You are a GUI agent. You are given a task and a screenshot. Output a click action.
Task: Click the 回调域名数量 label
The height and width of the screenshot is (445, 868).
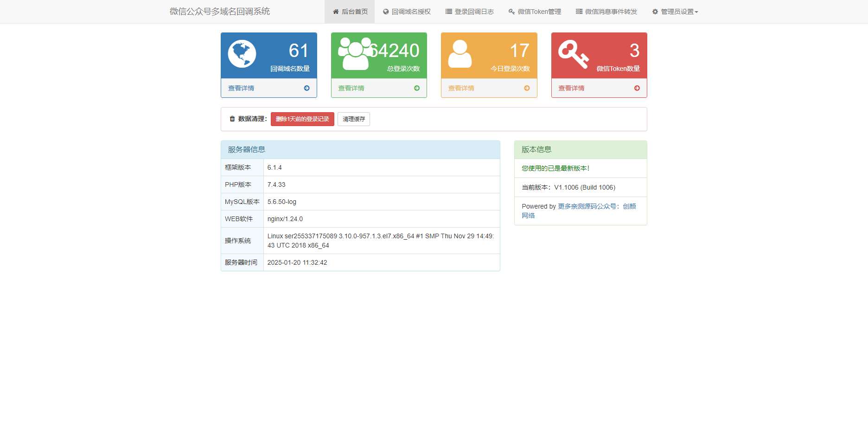(x=290, y=69)
